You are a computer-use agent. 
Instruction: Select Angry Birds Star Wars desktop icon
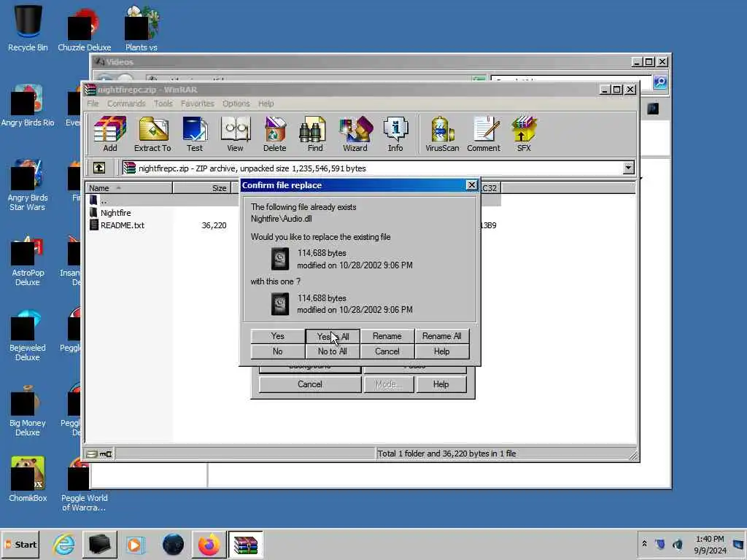(28, 185)
